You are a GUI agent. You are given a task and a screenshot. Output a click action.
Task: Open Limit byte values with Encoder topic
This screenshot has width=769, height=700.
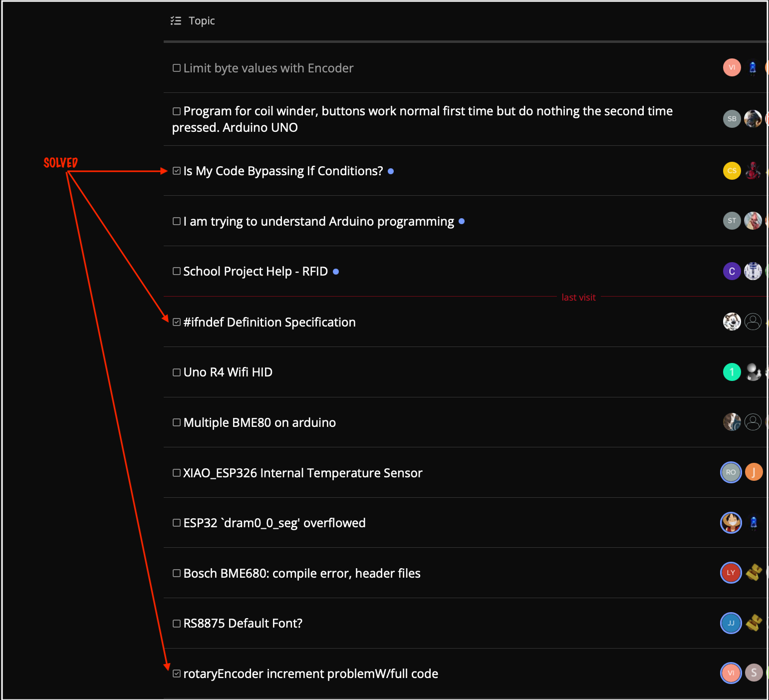click(268, 68)
